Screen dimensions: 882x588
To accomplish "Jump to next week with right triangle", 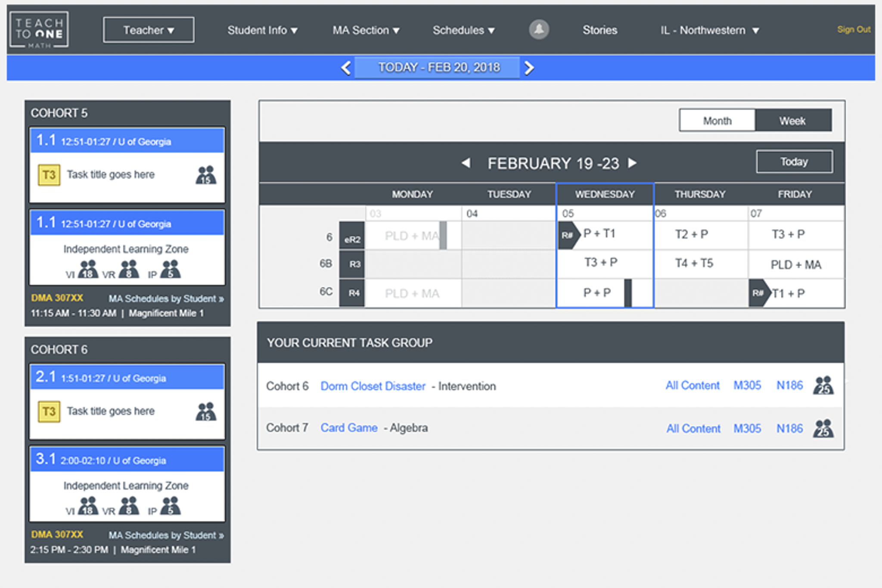I will [x=632, y=163].
